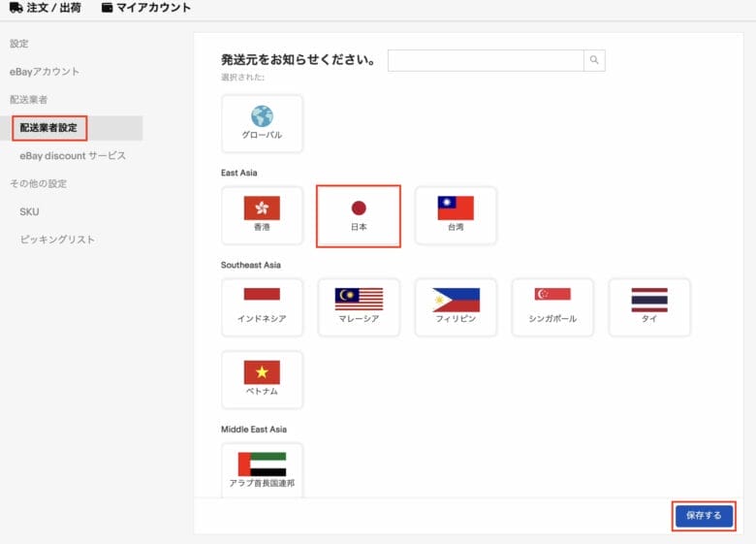Choose the ベトナム flag card
The width and height of the screenshot is (756, 544).
[x=262, y=380]
